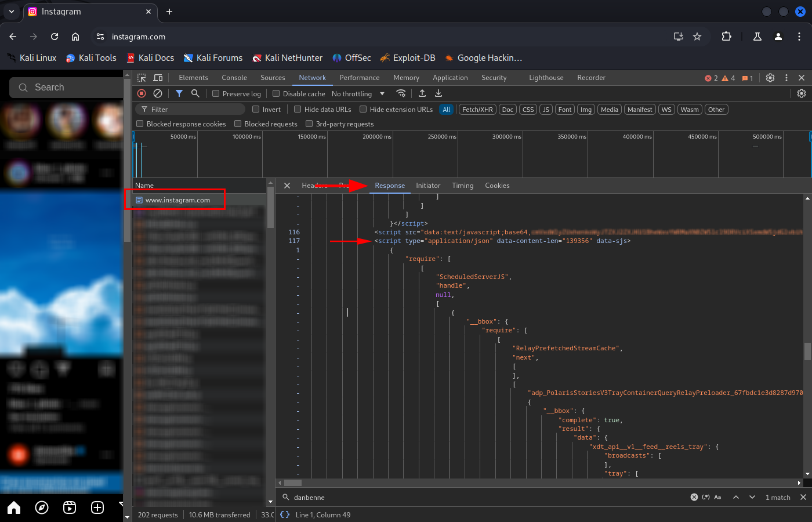The width and height of the screenshot is (812, 522).
Task: Switch to the Console tab
Action: point(234,78)
